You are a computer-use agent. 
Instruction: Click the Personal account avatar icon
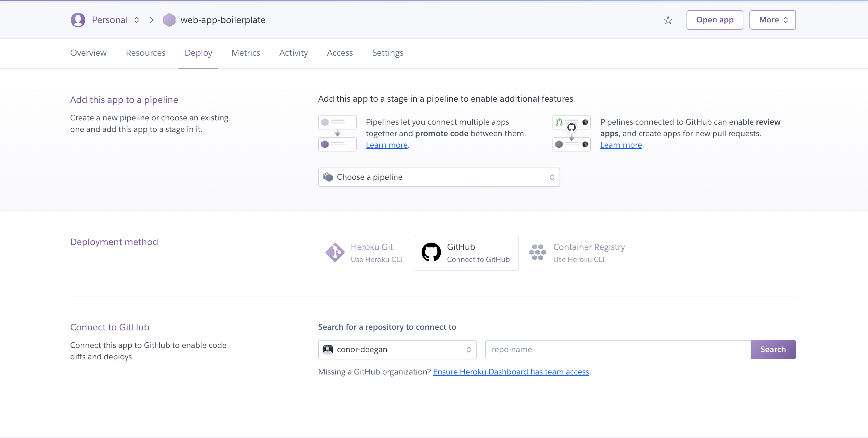78,20
